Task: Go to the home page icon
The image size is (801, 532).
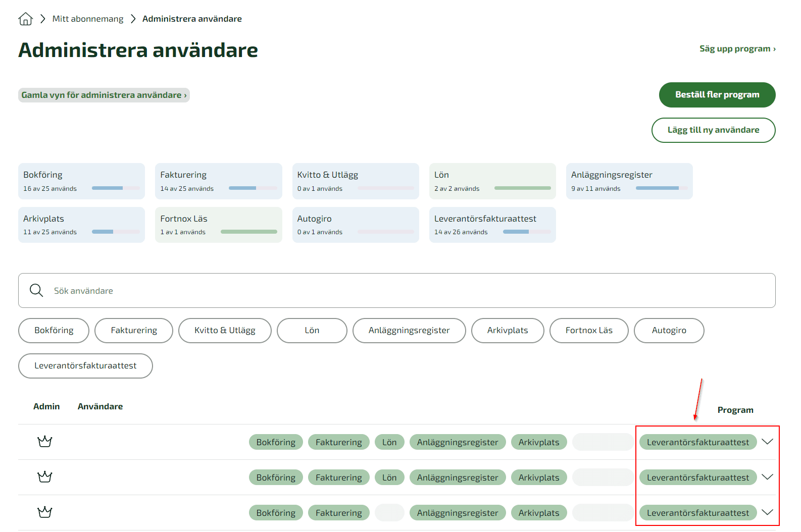Action: [25, 19]
